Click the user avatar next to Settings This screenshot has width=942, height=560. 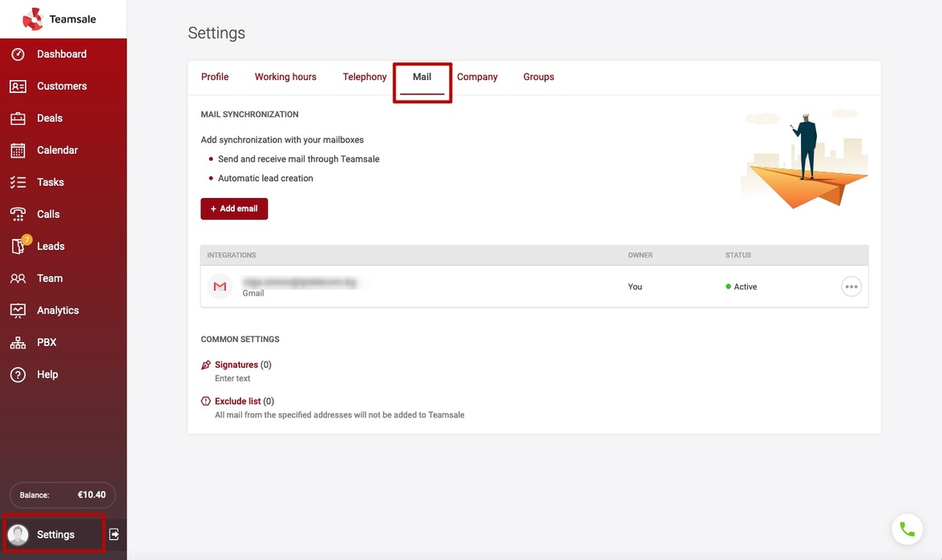click(x=18, y=535)
